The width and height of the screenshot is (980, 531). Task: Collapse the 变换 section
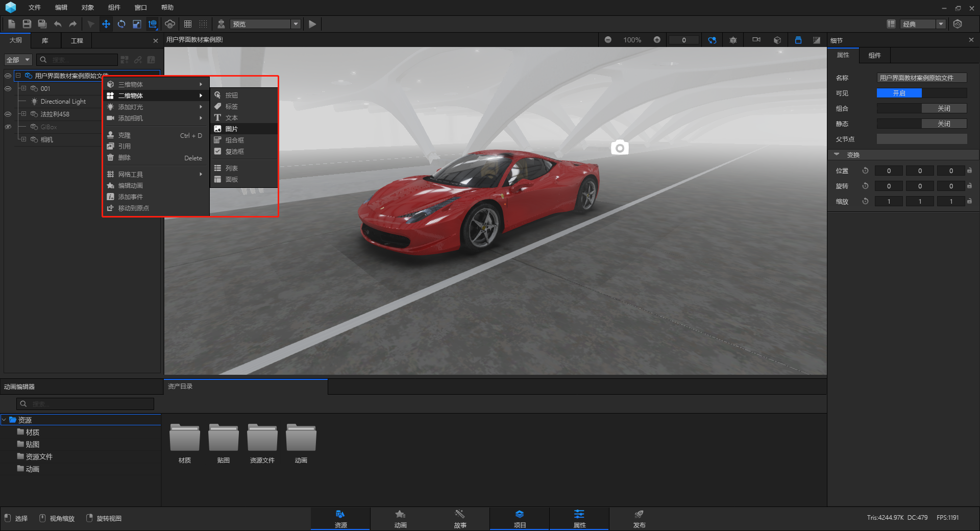tap(837, 155)
